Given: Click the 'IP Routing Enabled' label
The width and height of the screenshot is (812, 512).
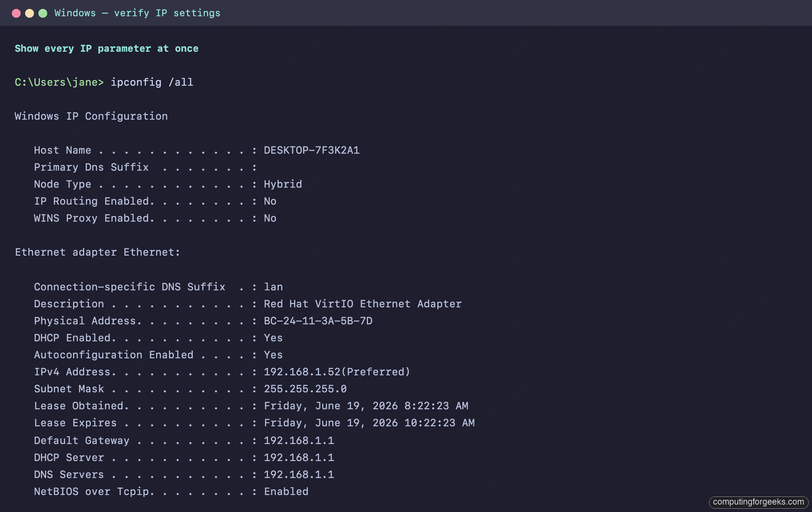Looking at the screenshot, I should [92, 201].
